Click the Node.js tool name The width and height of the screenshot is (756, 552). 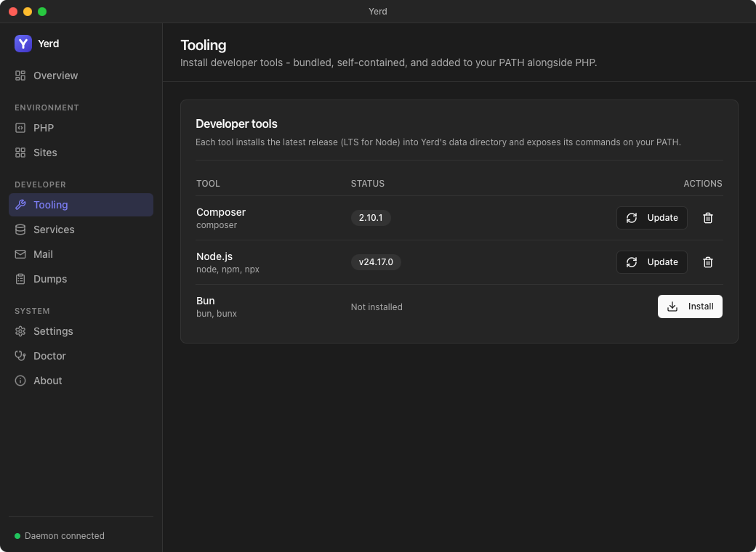coord(214,256)
